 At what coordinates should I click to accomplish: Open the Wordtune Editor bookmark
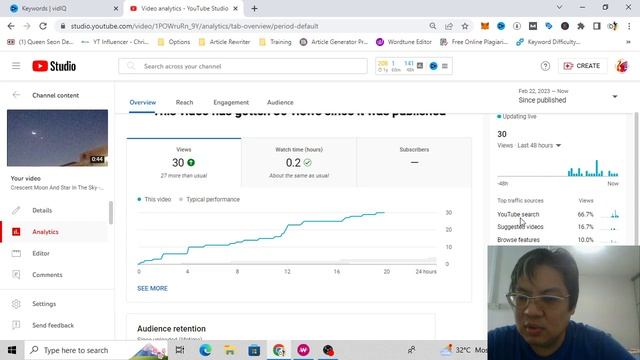(404, 42)
